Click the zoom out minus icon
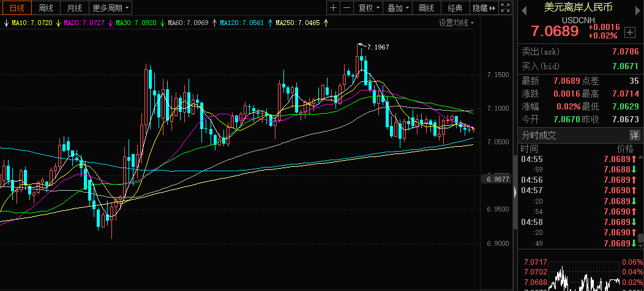This screenshot has width=644, height=291. [x=347, y=8]
